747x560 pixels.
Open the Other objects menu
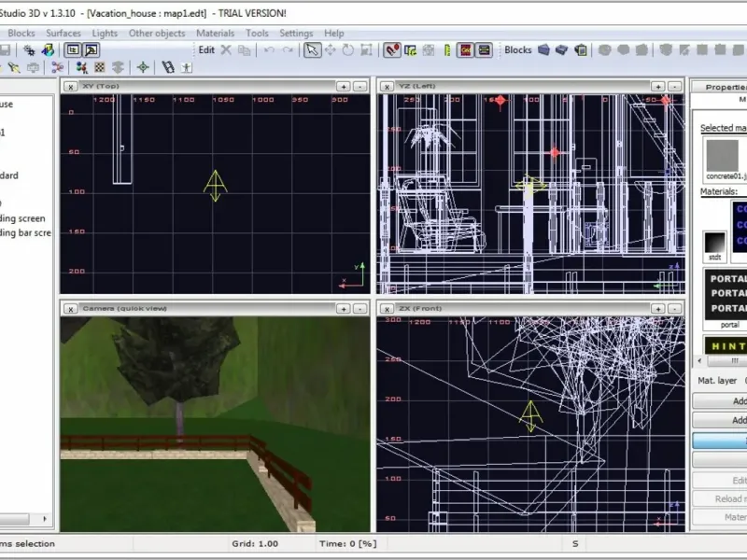[x=157, y=34]
